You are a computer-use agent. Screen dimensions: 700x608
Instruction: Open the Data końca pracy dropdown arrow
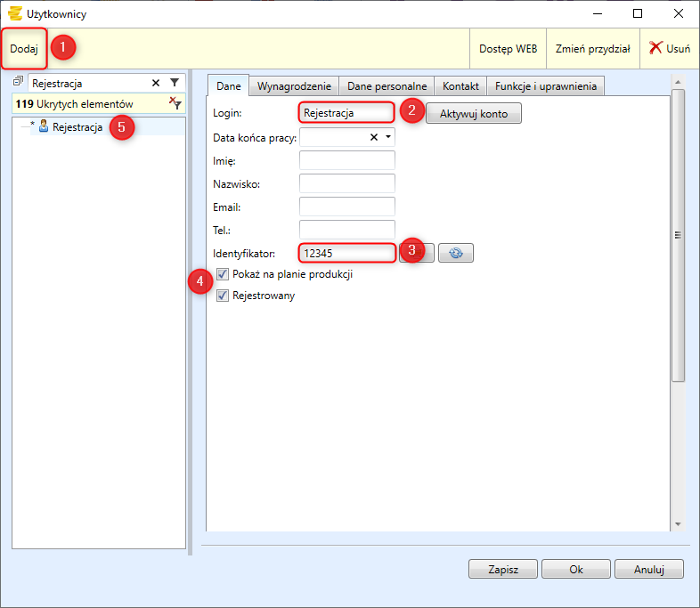[388, 137]
